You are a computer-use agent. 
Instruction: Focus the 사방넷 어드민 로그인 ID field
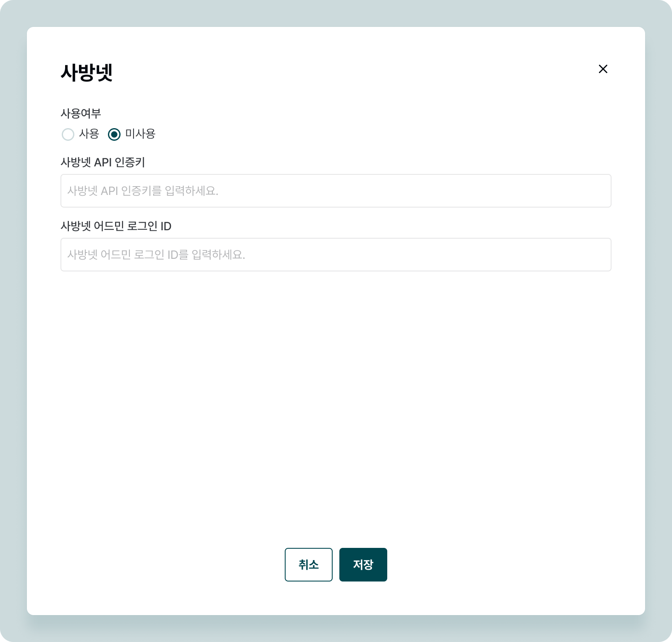coord(336,255)
